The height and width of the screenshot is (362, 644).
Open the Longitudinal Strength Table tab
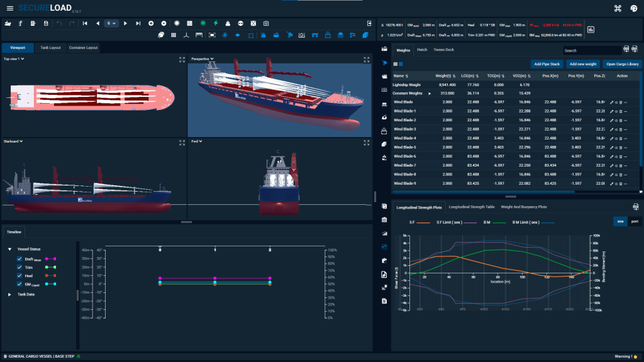pos(472,206)
